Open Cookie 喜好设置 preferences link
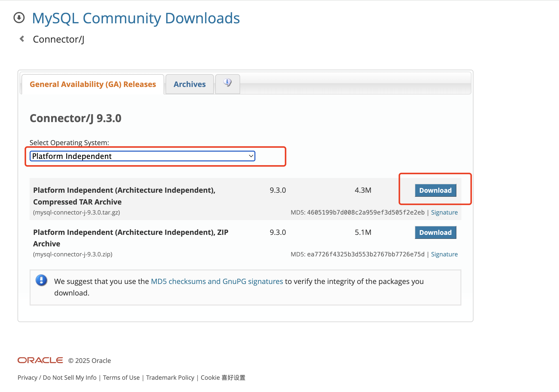This screenshot has width=559, height=392. click(x=223, y=377)
